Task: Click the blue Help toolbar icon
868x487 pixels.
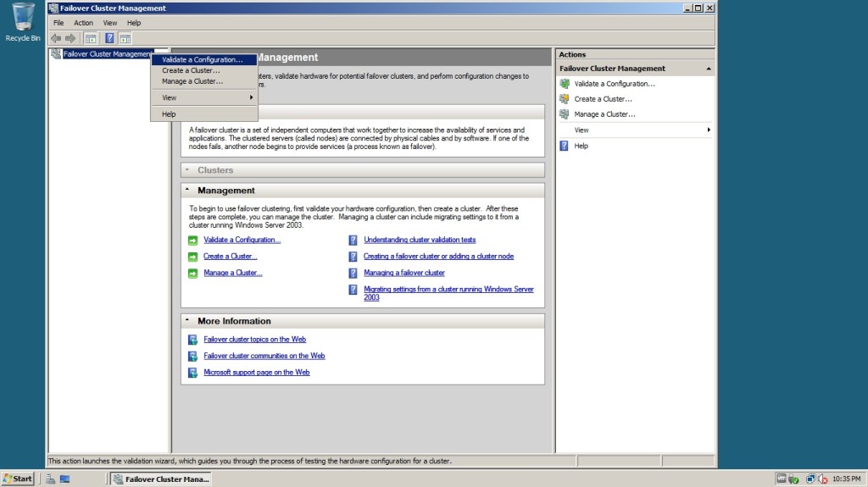Action: pyautogui.click(x=109, y=38)
